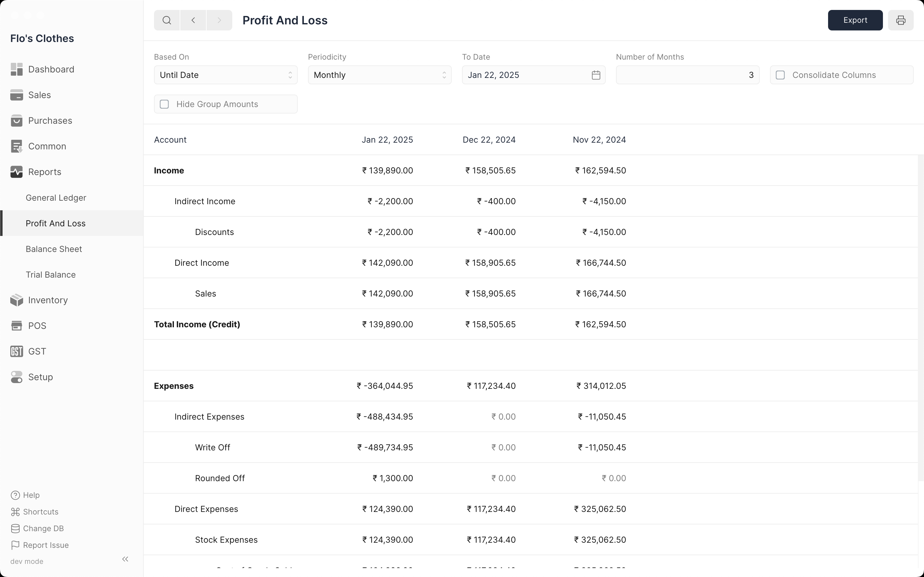Open the Periodicity Monthly dropdown
The image size is (924, 577).
tap(380, 75)
